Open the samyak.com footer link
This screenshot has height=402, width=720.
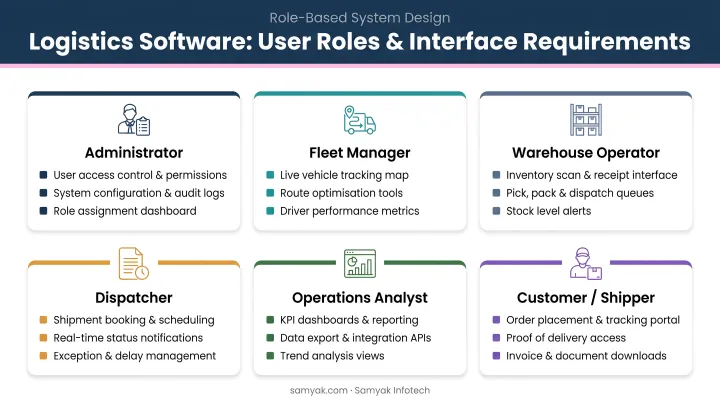tap(319, 391)
